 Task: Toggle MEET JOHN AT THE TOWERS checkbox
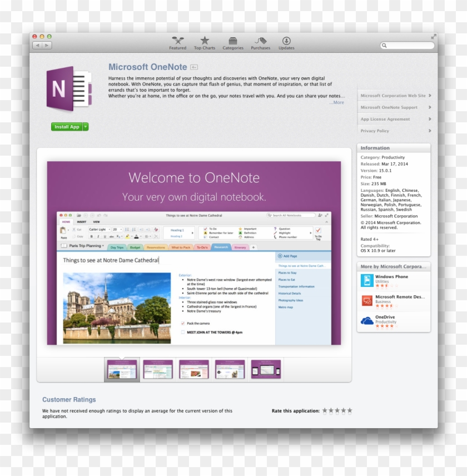pyautogui.click(x=183, y=332)
